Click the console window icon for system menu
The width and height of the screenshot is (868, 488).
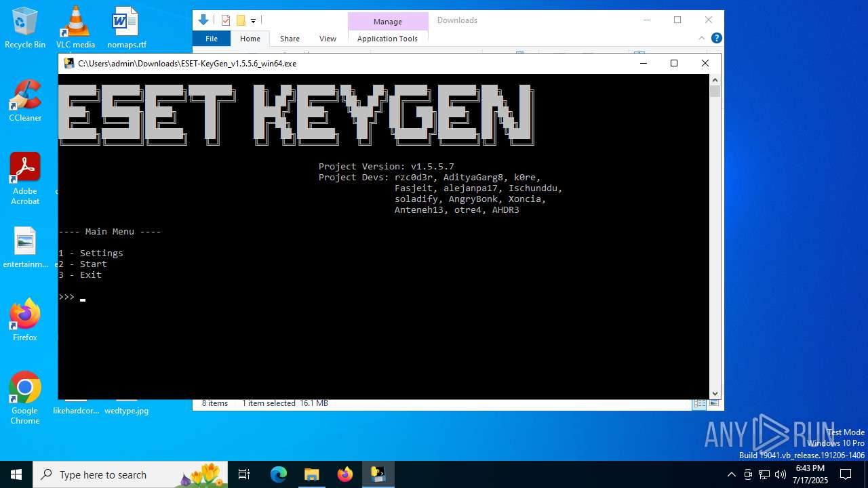point(69,63)
